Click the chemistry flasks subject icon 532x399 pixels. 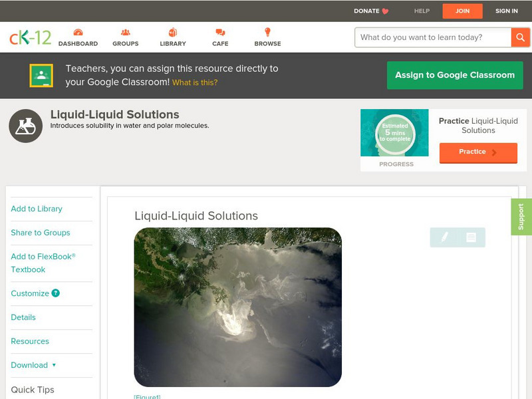26,126
